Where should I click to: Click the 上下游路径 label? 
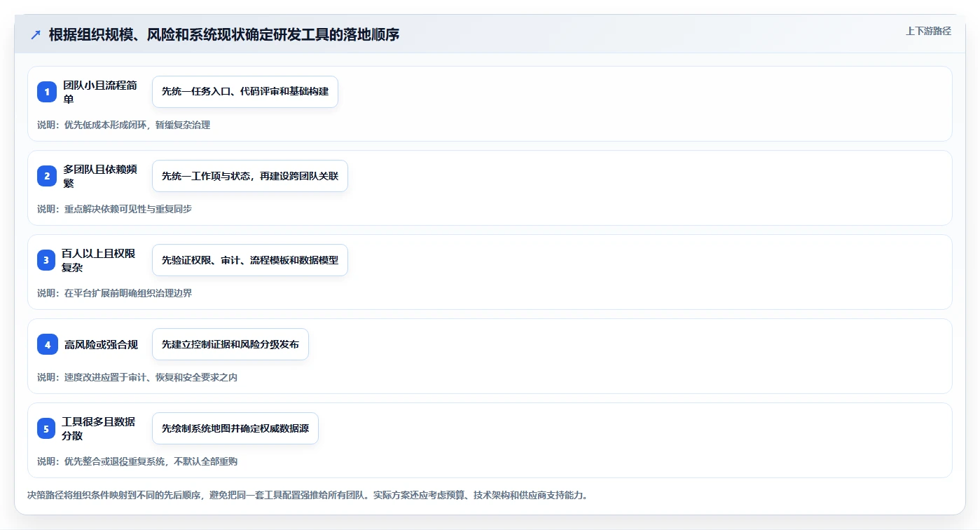[x=928, y=31]
